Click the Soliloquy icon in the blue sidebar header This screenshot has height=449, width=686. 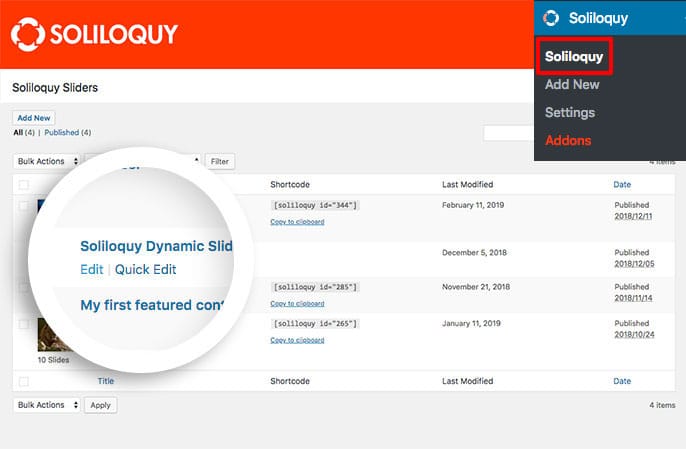click(551, 18)
